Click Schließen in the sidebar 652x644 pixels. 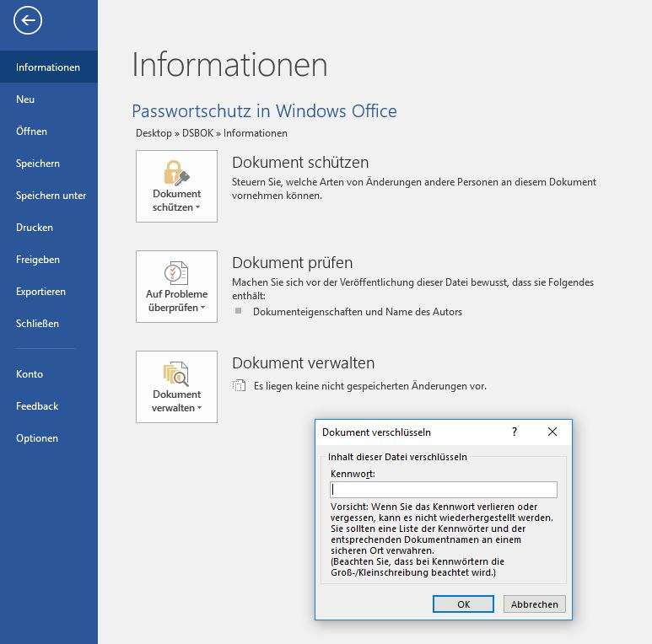[49, 323]
